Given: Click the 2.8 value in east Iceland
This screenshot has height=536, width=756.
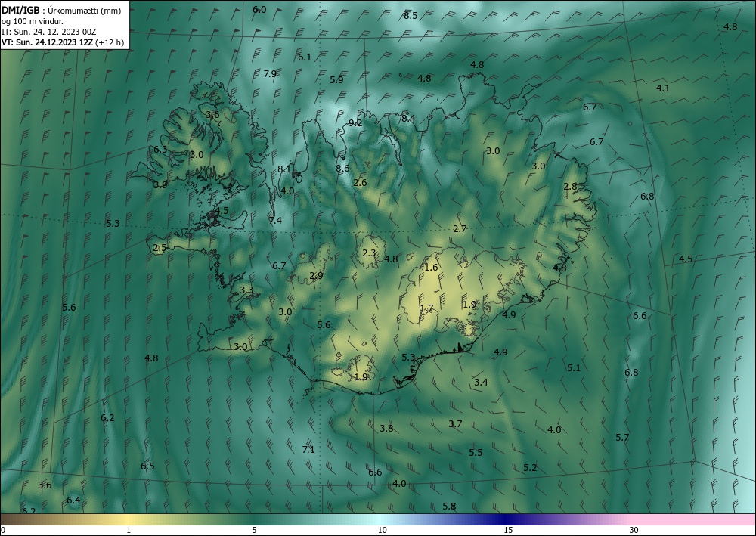Looking at the screenshot, I should pos(570,187).
